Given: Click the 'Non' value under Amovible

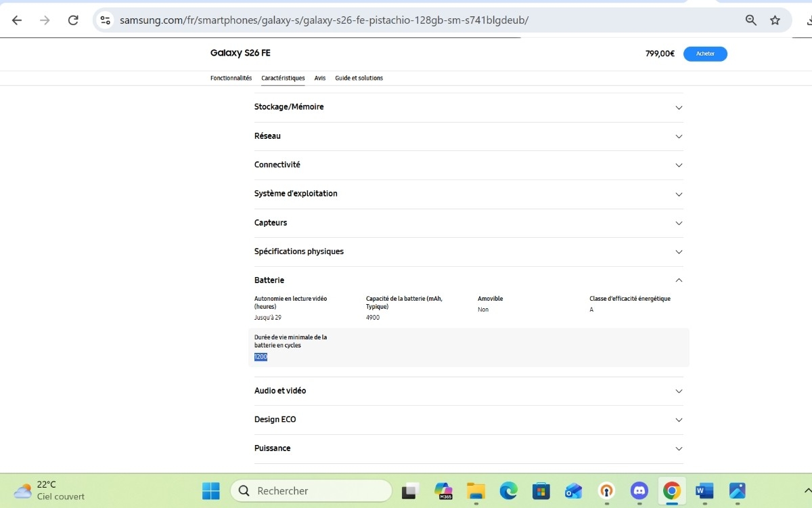Looking at the screenshot, I should point(483,310).
